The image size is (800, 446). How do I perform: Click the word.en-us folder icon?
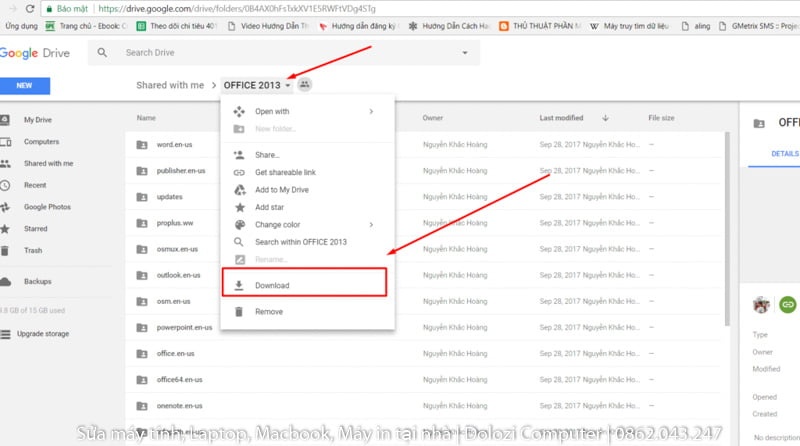point(142,145)
